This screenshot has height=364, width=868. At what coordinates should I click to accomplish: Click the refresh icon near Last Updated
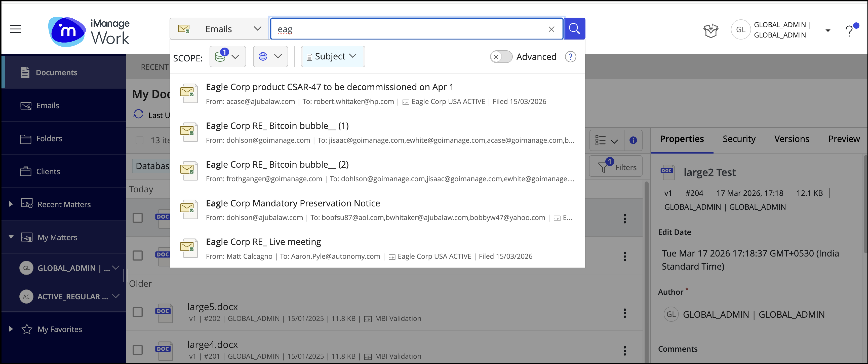coord(138,114)
